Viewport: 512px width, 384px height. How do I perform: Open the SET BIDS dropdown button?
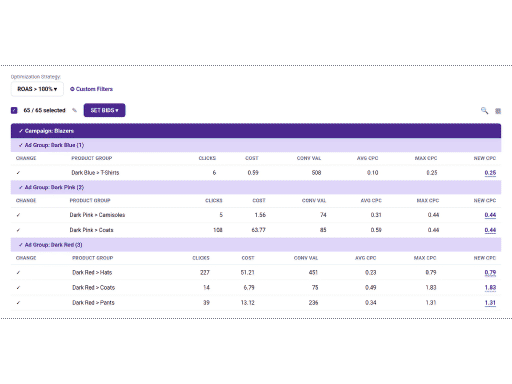[x=104, y=110]
